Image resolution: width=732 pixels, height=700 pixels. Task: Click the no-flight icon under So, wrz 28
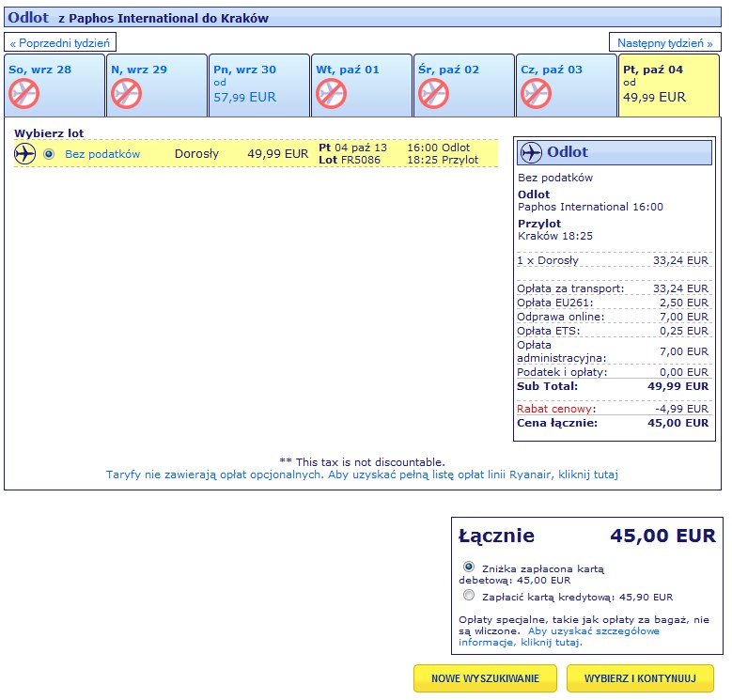[23, 93]
